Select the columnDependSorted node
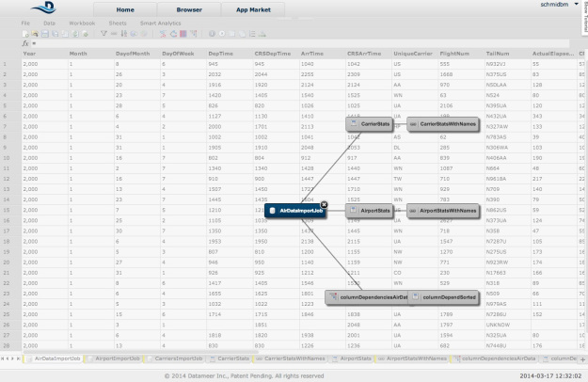588x382 pixels. (445, 297)
